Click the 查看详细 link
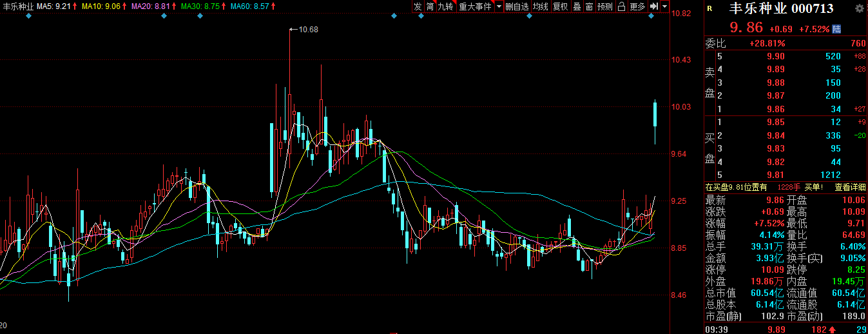Image resolution: width=868 pixels, height=334 pixels. [x=850, y=187]
